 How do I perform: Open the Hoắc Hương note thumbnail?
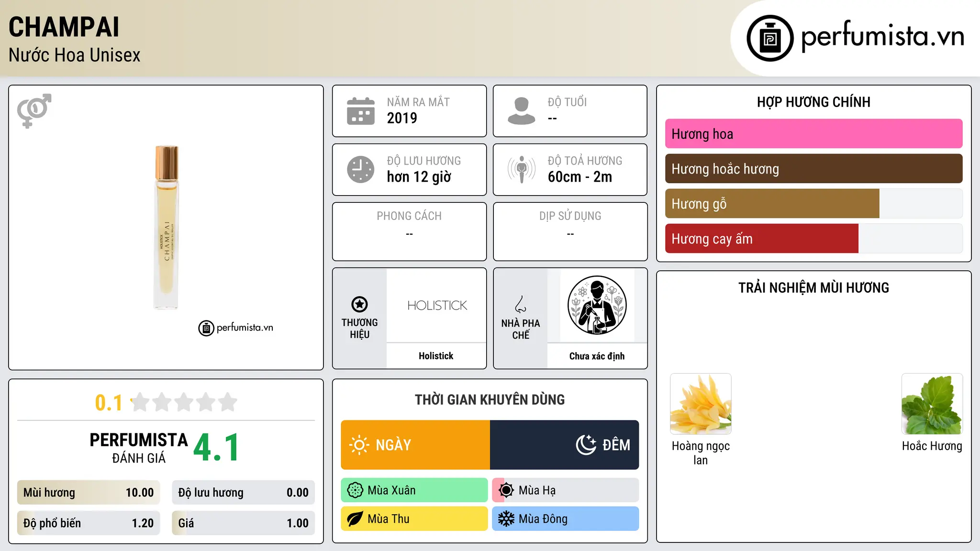pos(932,404)
